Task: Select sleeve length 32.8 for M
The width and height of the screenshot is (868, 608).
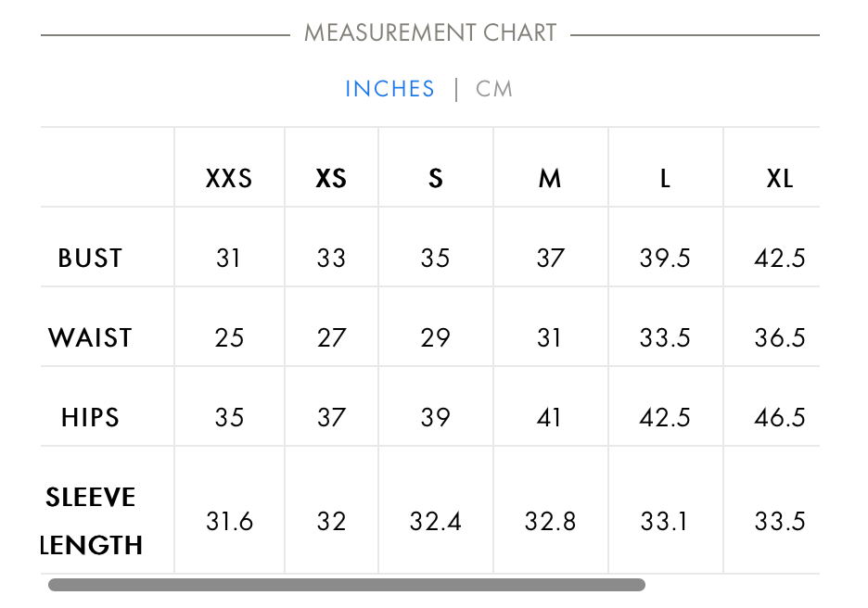Action: click(x=550, y=521)
